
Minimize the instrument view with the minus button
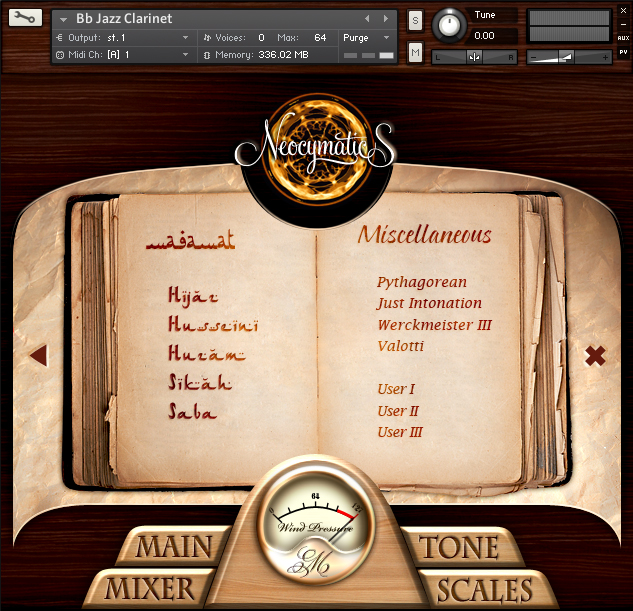[623, 25]
